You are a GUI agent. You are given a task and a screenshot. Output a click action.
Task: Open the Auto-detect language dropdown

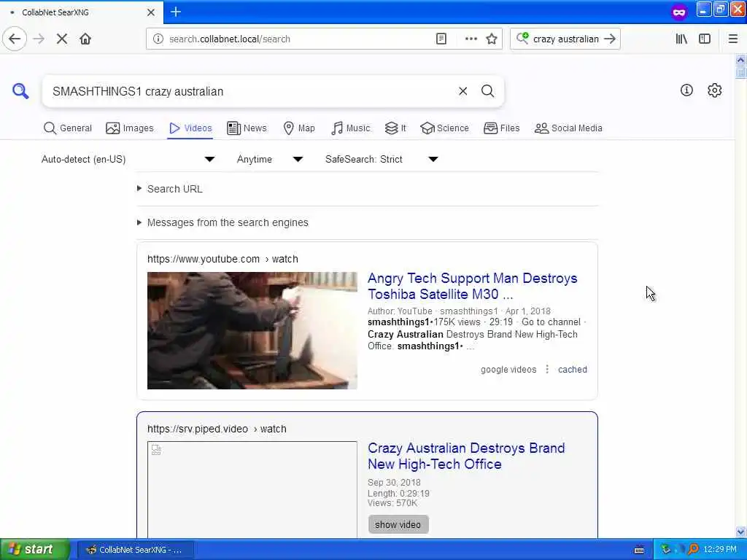pyautogui.click(x=128, y=159)
